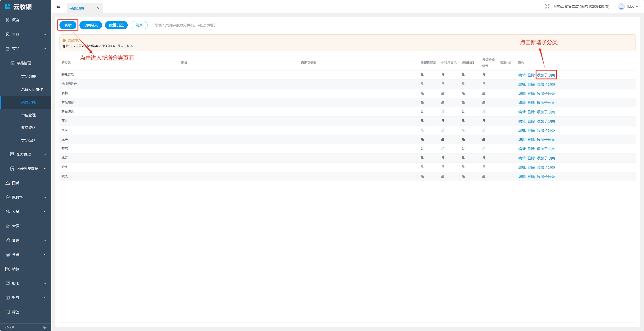Click the 云收银 logo icon
This screenshot has width=644, height=331.
coord(7,6)
